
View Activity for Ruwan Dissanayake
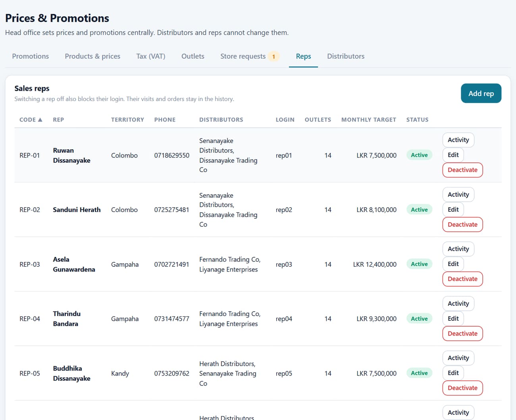pyautogui.click(x=458, y=140)
